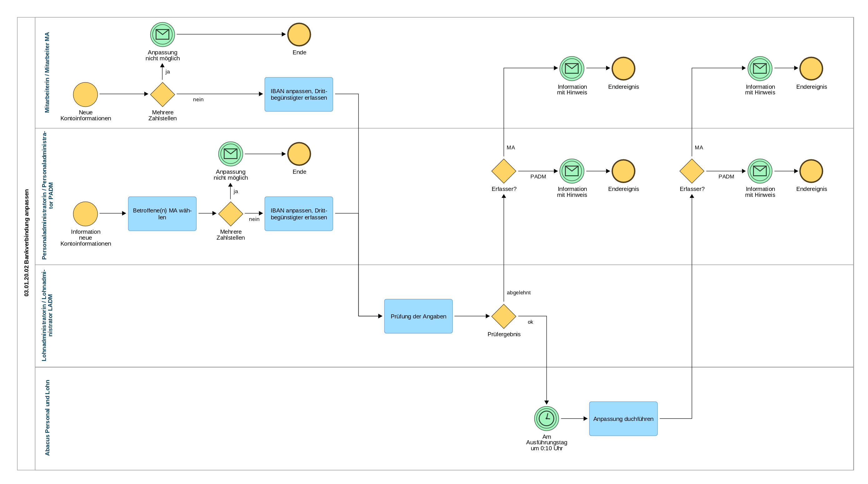This screenshot has height=484, width=868.
Task: Click the rightmost 'Information mit Hinweis' message icon in the MA lane
Action: point(760,68)
